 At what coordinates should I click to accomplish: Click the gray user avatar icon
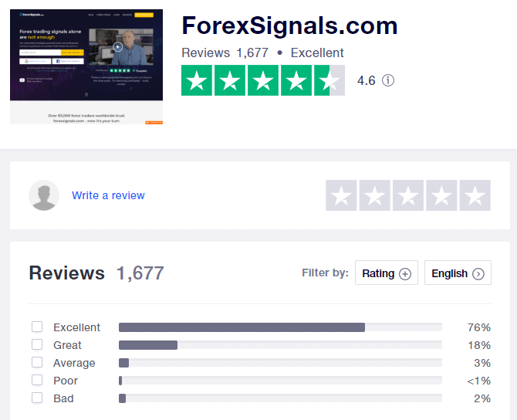(x=44, y=195)
